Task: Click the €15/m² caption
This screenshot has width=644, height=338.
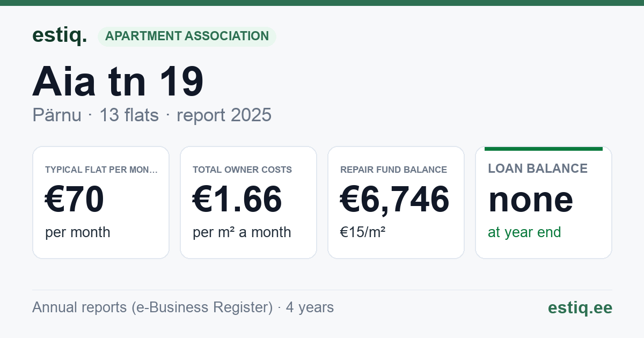Action: tap(363, 232)
